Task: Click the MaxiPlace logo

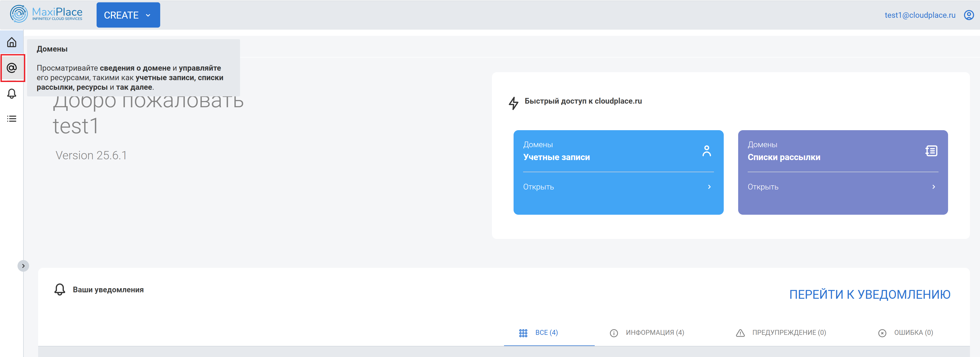Action: tap(46, 14)
